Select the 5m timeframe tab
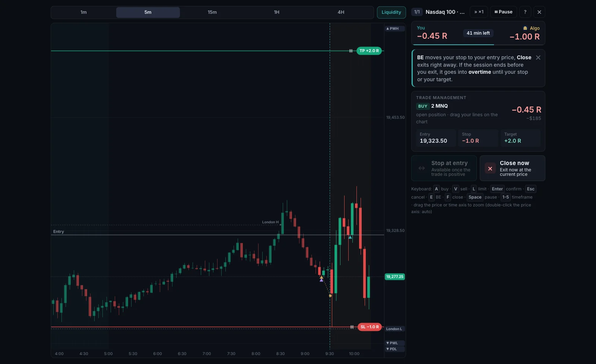This screenshot has width=596, height=364. [148, 12]
